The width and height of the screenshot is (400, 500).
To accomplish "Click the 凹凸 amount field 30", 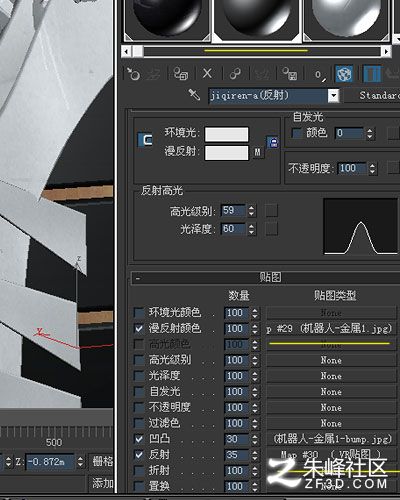I will point(237,439).
